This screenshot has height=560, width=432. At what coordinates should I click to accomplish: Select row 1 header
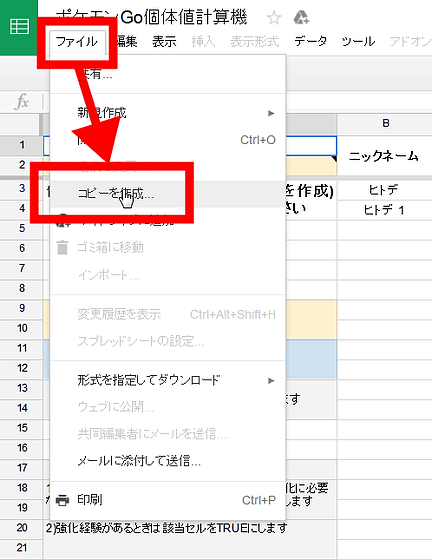pyautogui.click(x=21, y=145)
